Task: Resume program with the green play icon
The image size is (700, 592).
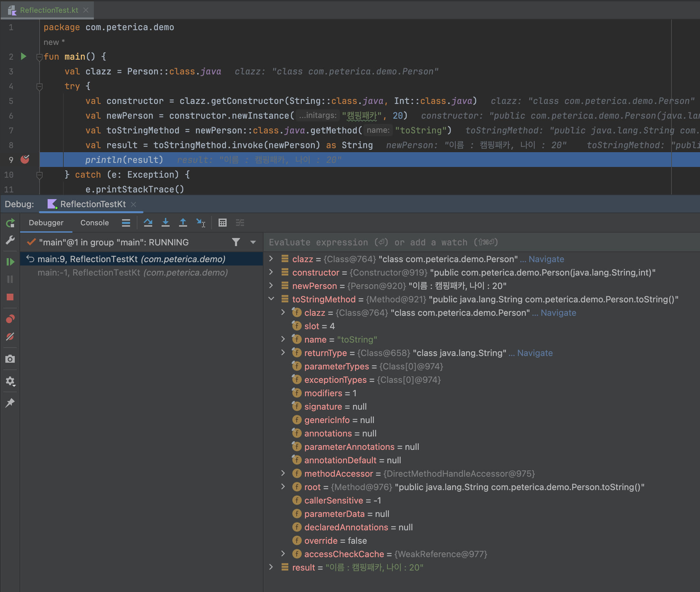Action: 10,262
